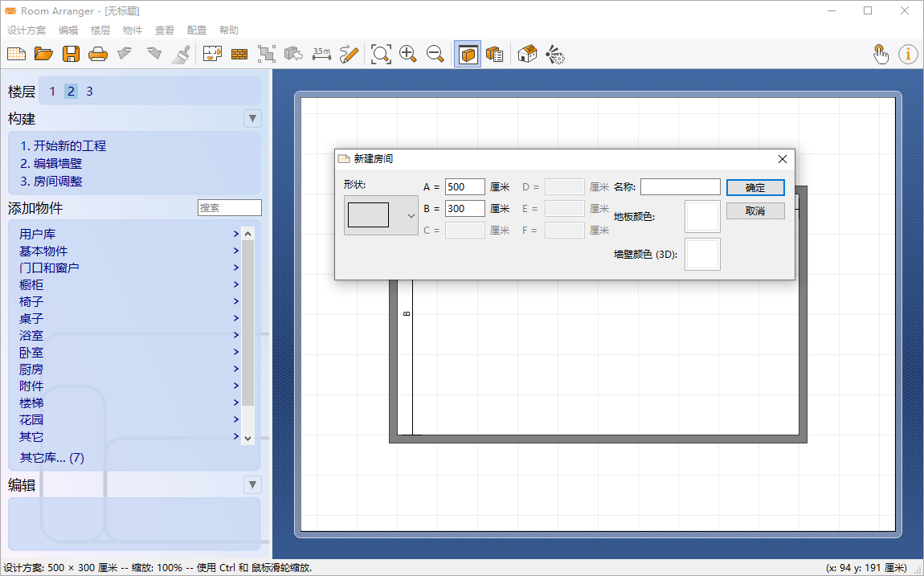The width and height of the screenshot is (924, 576).
Task: Open the 物件 menu
Action: [x=132, y=30]
